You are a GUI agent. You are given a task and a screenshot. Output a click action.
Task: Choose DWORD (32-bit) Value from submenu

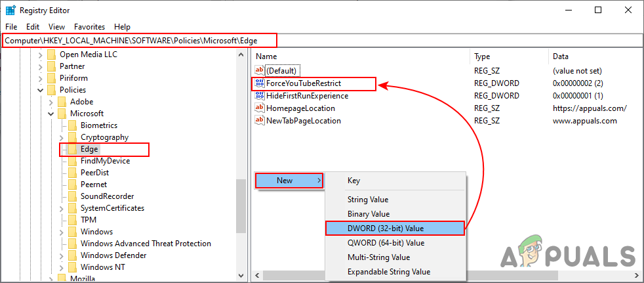(x=395, y=229)
